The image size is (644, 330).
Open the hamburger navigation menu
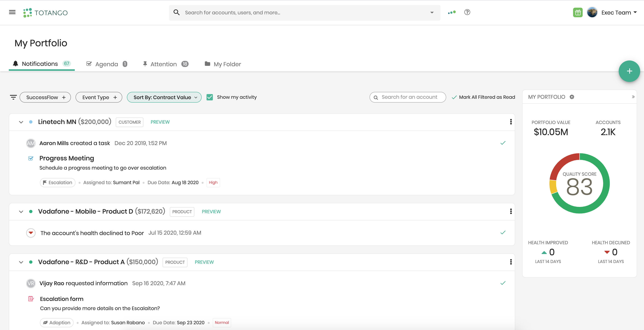coord(12,12)
